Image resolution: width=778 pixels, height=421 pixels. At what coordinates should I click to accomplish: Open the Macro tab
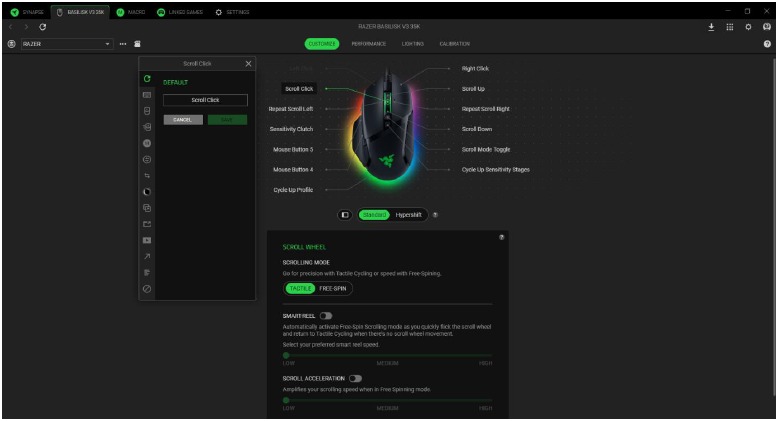[x=131, y=12]
